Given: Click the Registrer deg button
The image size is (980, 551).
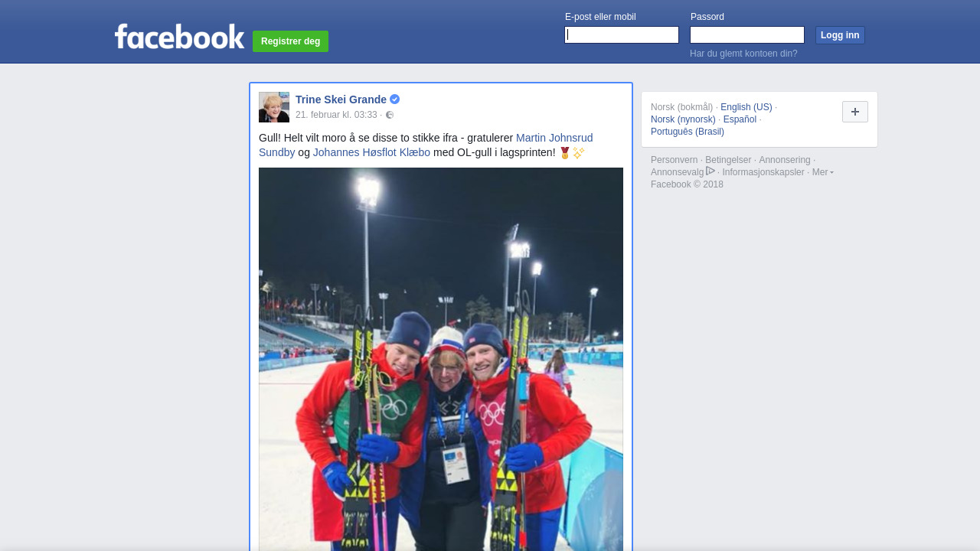Looking at the screenshot, I should (x=290, y=41).
